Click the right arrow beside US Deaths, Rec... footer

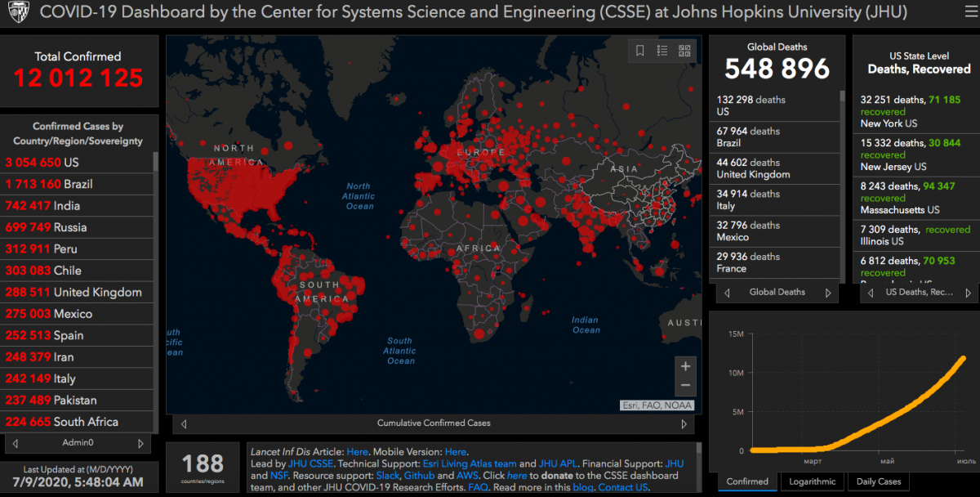(x=969, y=292)
